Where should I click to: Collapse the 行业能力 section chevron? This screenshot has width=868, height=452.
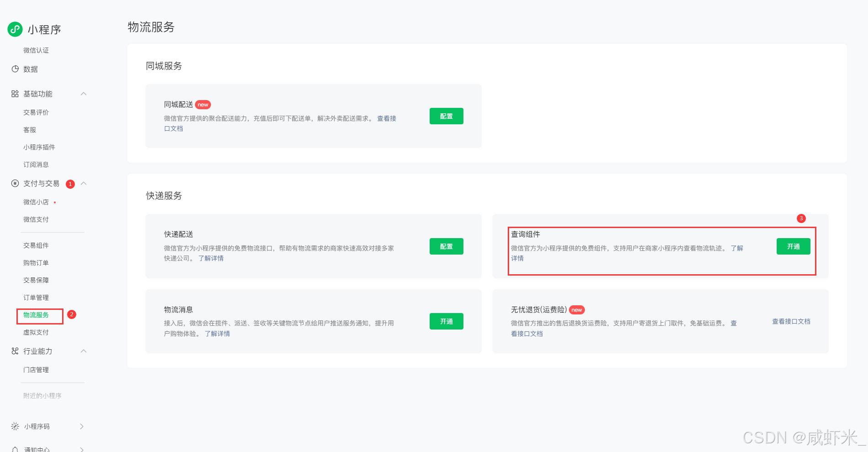84,351
